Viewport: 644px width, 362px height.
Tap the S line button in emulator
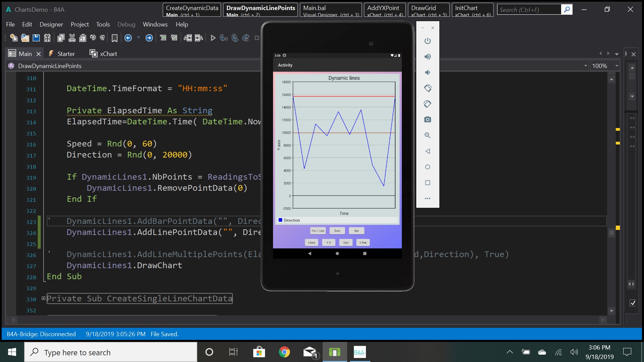[363, 243]
